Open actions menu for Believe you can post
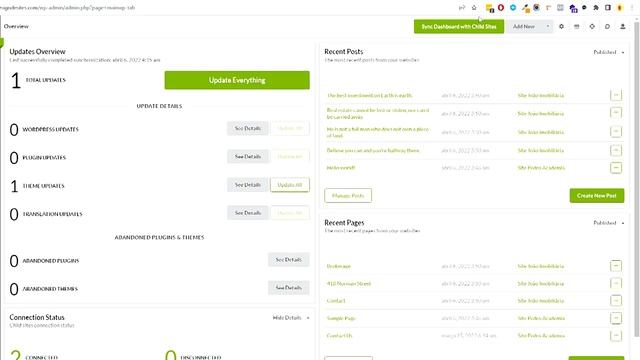Image resolution: width=640 pixels, height=360 pixels. [616, 150]
